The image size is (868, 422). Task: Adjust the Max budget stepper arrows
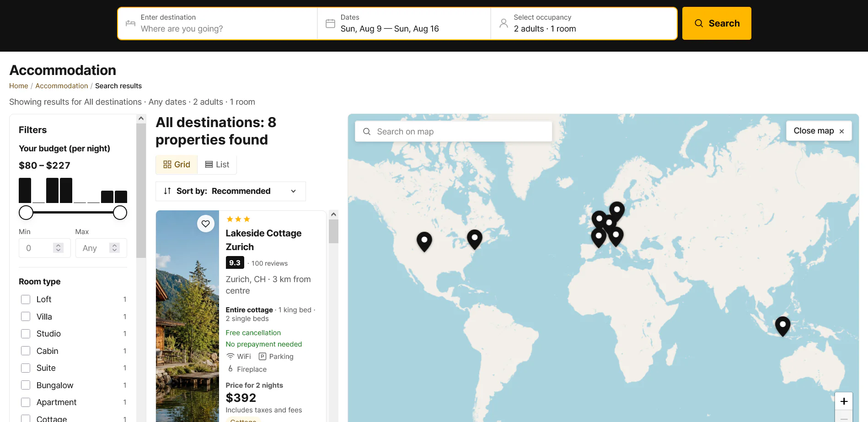[x=114, y=248]
